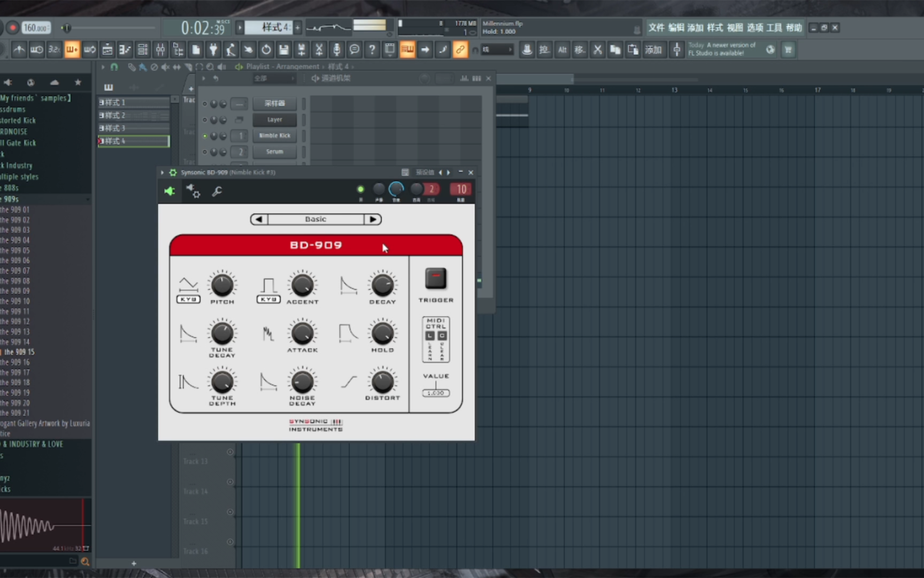Click the red TRIGGER button in BD-909
Screen dimensions: 924x578
click(436, 278)
